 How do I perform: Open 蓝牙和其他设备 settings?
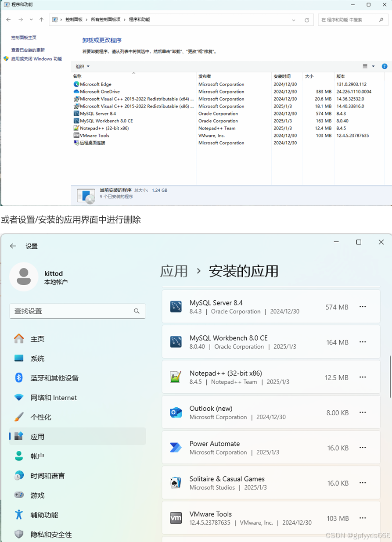click(78, 378)
